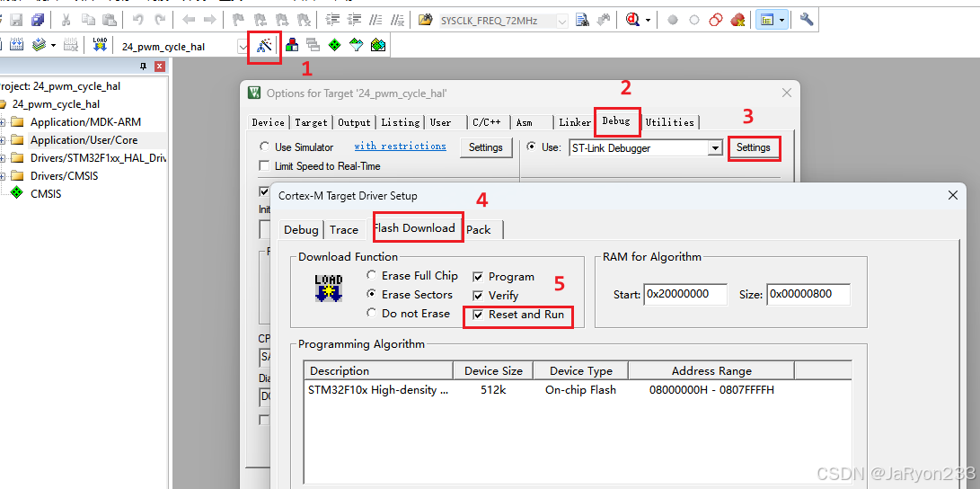Click Settings button next to Use Simulator
The height and width of the screenshot is (489, 980).
[486, 147]
